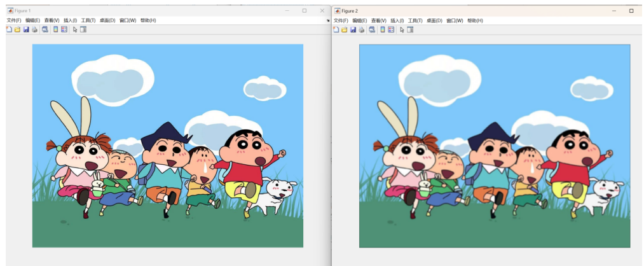Insert Legend using Figure 1 toolbar icon
The height and width of the screenshot is (266, 644).
click(x=64, y=30)
